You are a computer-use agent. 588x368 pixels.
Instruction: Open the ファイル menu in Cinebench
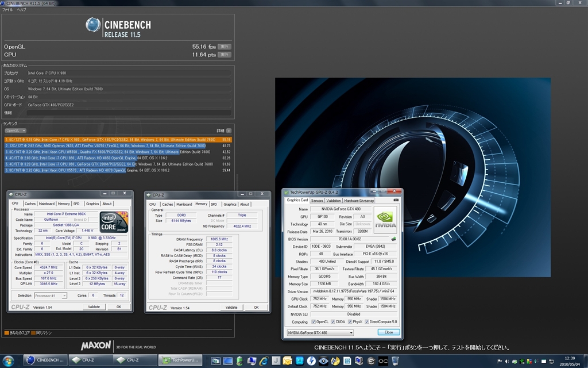(x=7, y=9)
